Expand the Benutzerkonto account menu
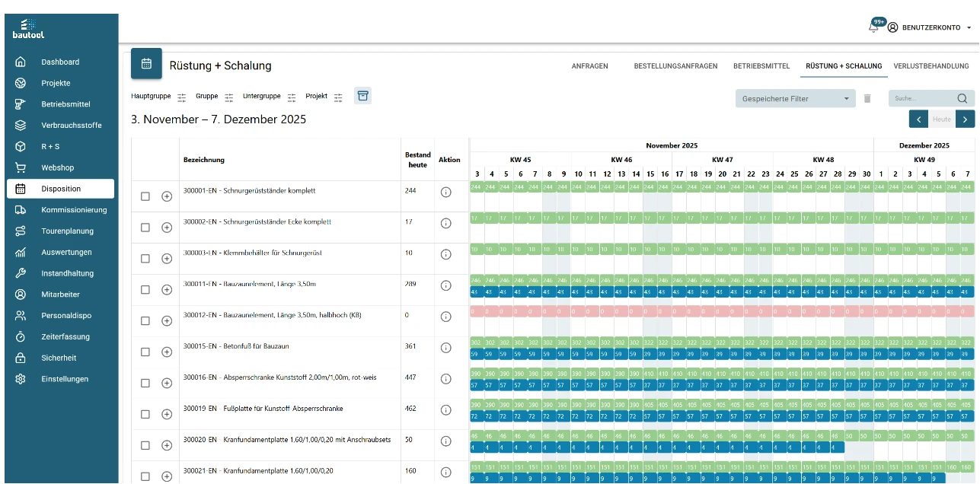 pos(930,27)
